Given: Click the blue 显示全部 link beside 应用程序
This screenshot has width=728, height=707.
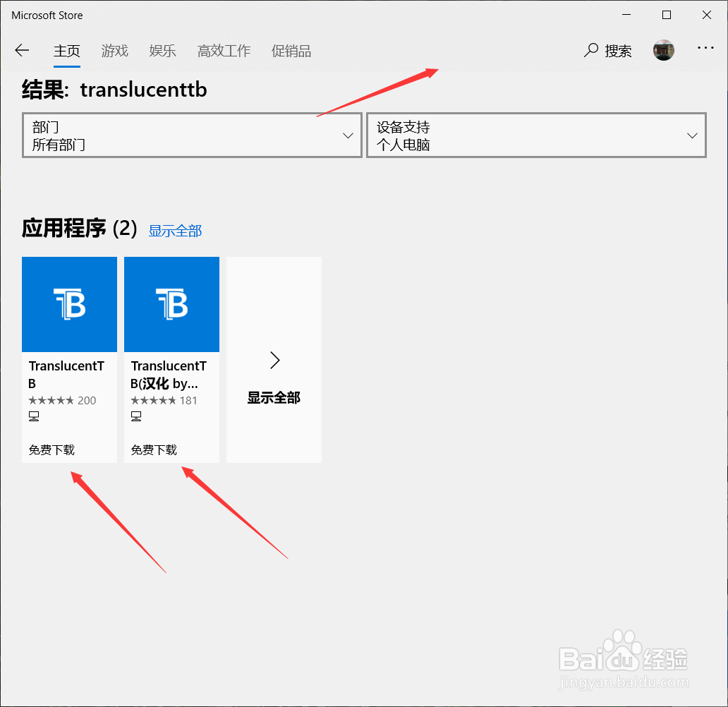Looking at the screenshot, I should click(x=175, y=231).
